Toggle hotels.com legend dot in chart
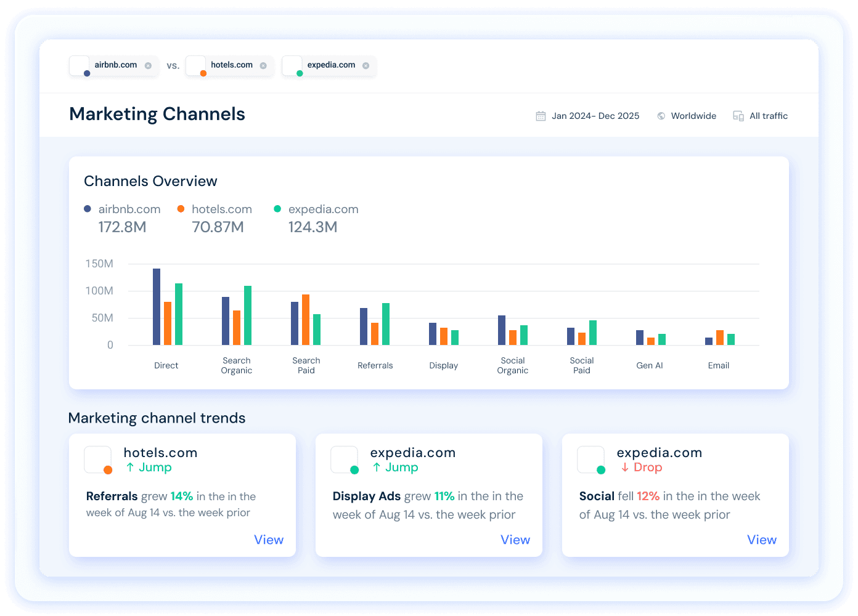Image resolution: width=858 pixels, height=616 pixels. coord(181,209)
